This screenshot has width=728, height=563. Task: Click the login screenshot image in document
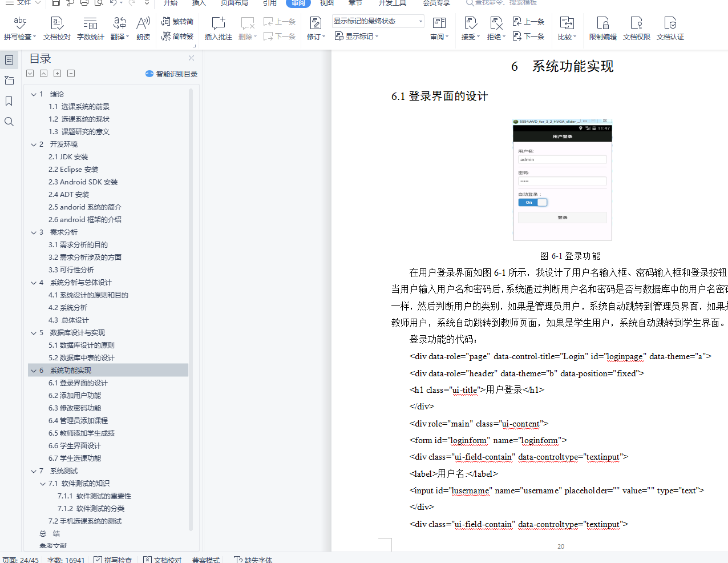[x=563, y=180]
